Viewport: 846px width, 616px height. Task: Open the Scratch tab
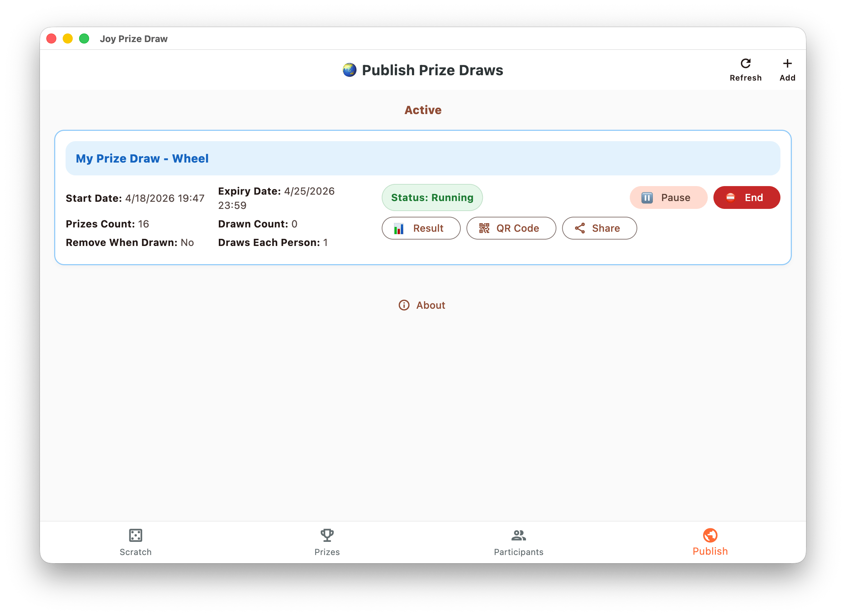point(135,542)
